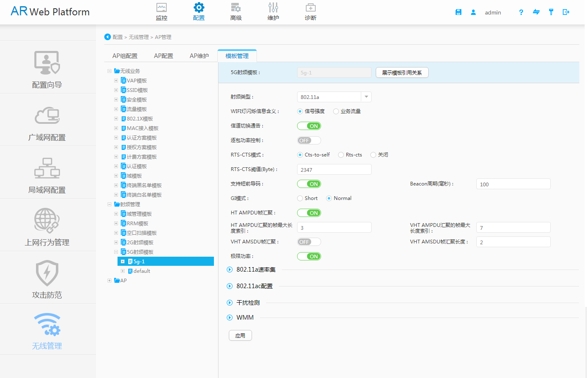Enable 逐包功率控制 switch
Screen dimensions: 588x378
coord(309,140)
